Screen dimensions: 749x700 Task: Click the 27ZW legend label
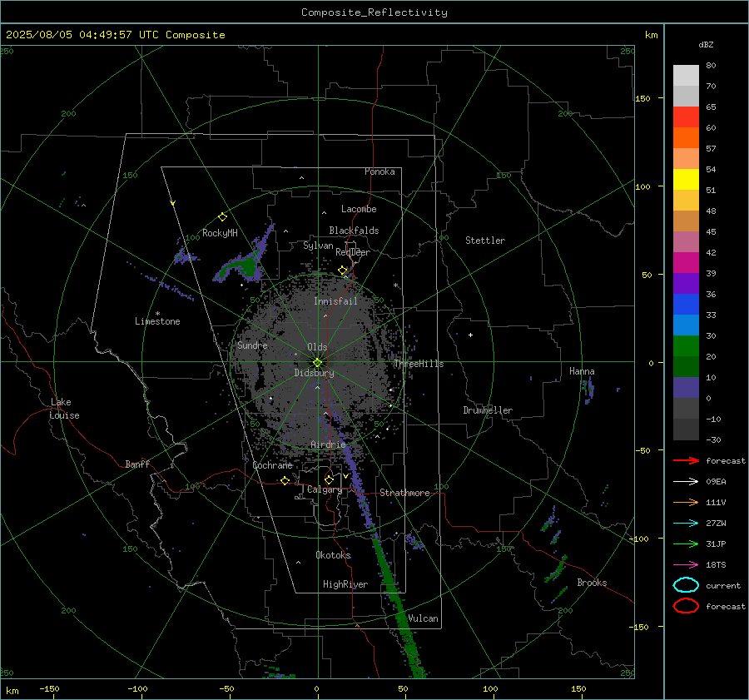click(716, 524)
